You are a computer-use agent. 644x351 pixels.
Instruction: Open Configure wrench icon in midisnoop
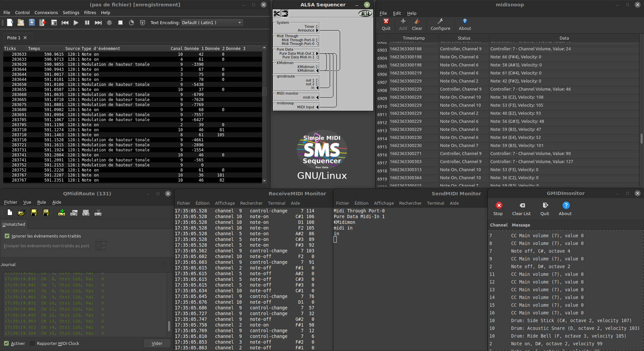(x=440, y=21)
